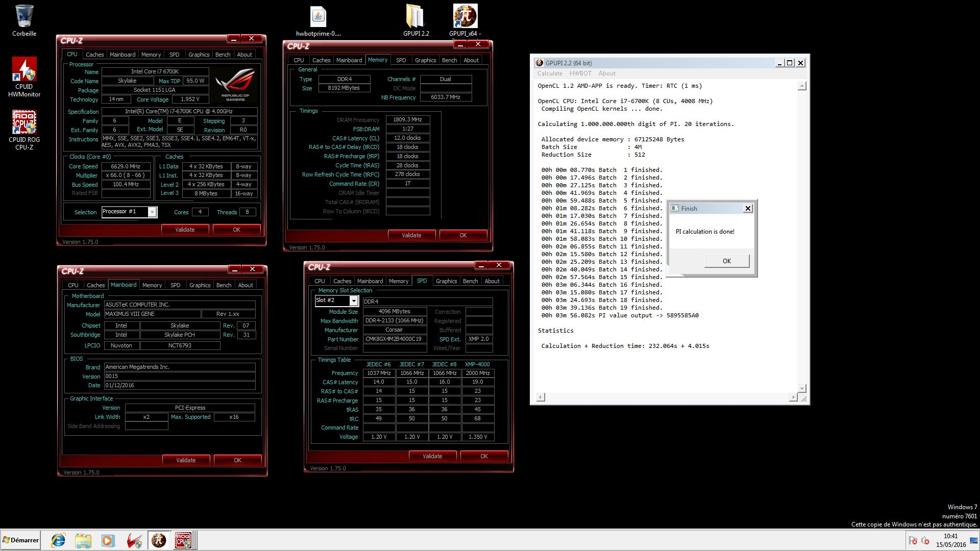This screenshot has width=980, height=551.
Task: Click the muted volume tray icon
Action: (x=925, y=541)
